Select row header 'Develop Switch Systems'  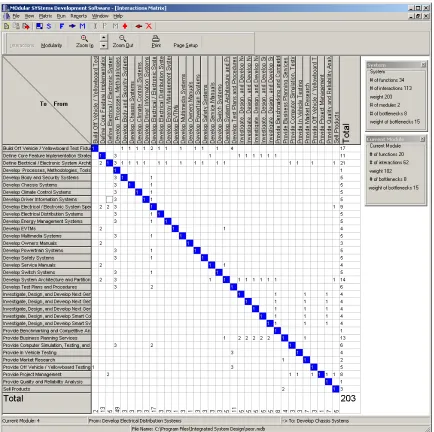point(47,272)
